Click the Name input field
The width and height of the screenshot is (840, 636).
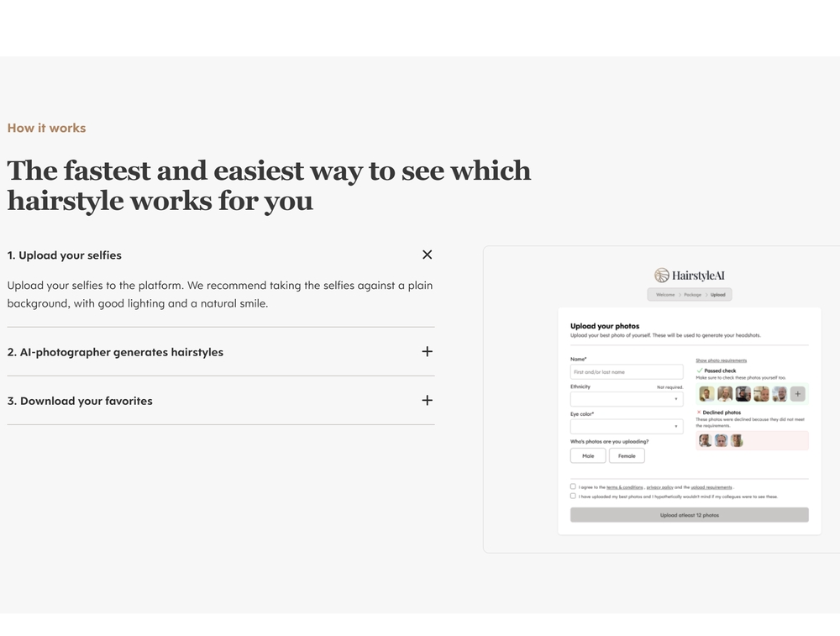pos(627,372)
